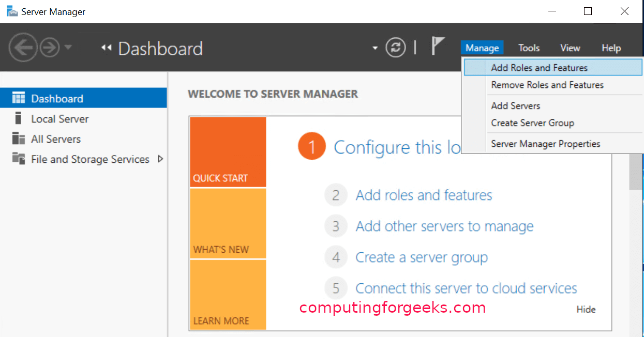
Task: Open dropdown arrow left of refresh icon
Action: pos(375,49)
